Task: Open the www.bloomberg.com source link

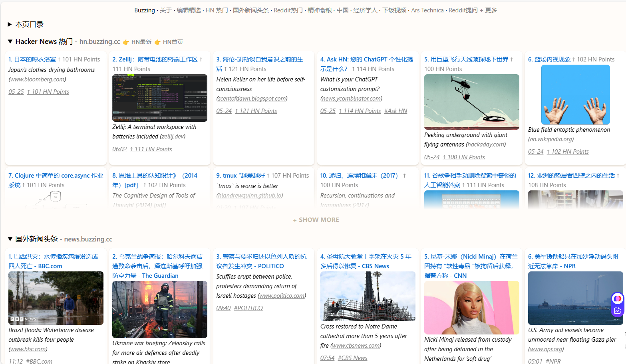Action: point(38,79)
